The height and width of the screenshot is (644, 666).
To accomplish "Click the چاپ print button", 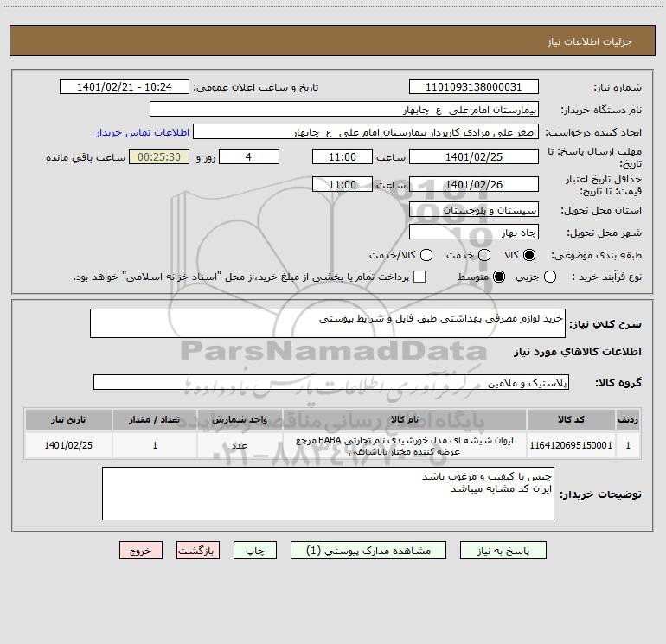I will 255,550.
